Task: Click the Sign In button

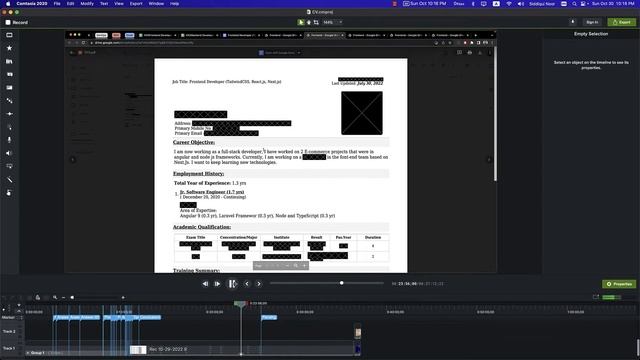Action: (x=592, y=22)
